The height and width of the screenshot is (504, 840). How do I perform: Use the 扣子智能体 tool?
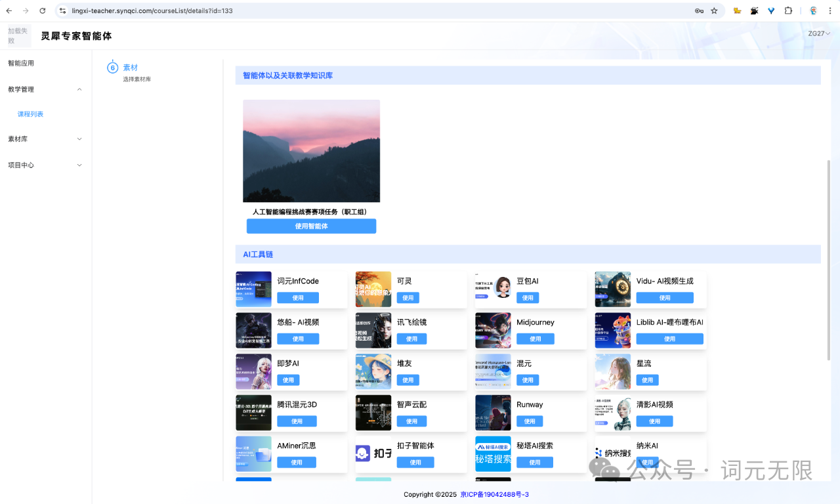(415, 463)
